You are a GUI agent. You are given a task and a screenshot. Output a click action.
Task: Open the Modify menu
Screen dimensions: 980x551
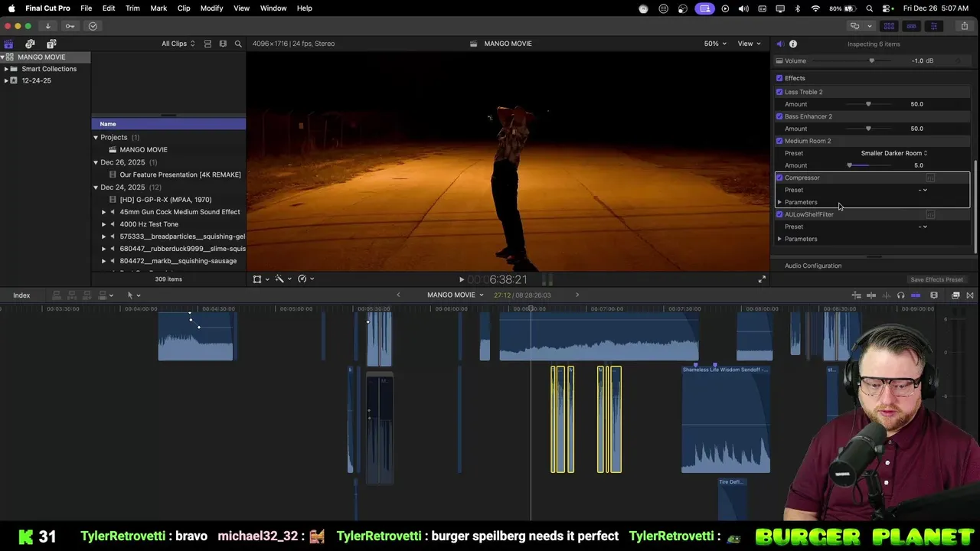click(211, 8)
